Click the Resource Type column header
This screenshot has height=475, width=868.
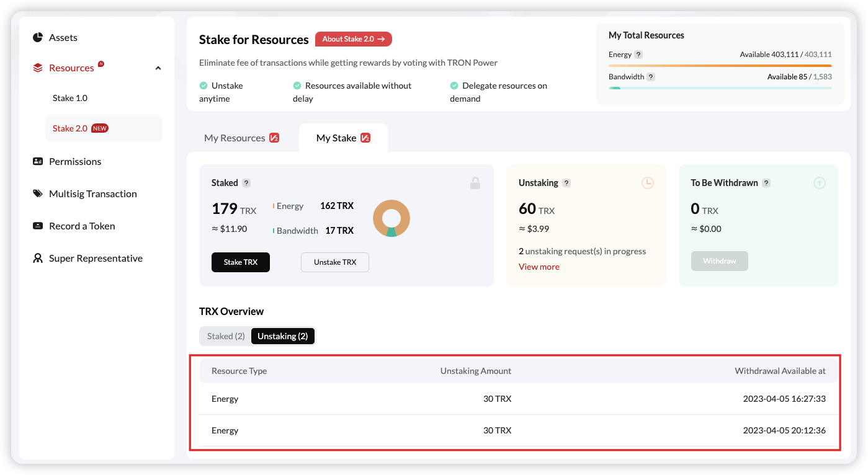pyautogui.click(x=239, y=371)
